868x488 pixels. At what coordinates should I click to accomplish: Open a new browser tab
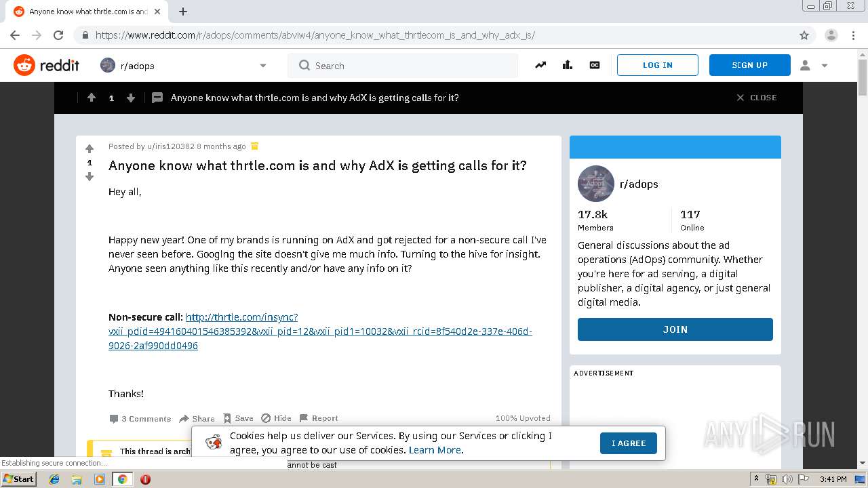183,12
